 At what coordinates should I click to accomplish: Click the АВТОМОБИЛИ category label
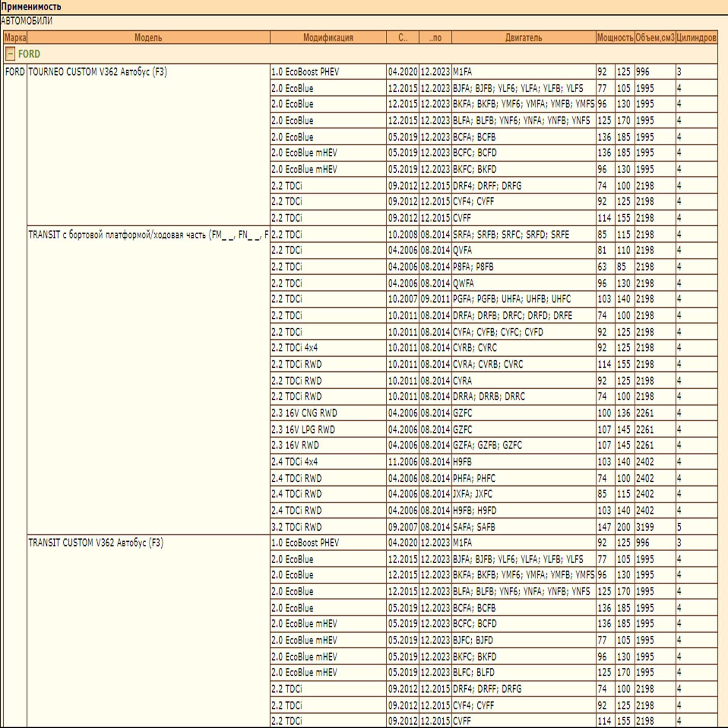click(x=26, y=21)
